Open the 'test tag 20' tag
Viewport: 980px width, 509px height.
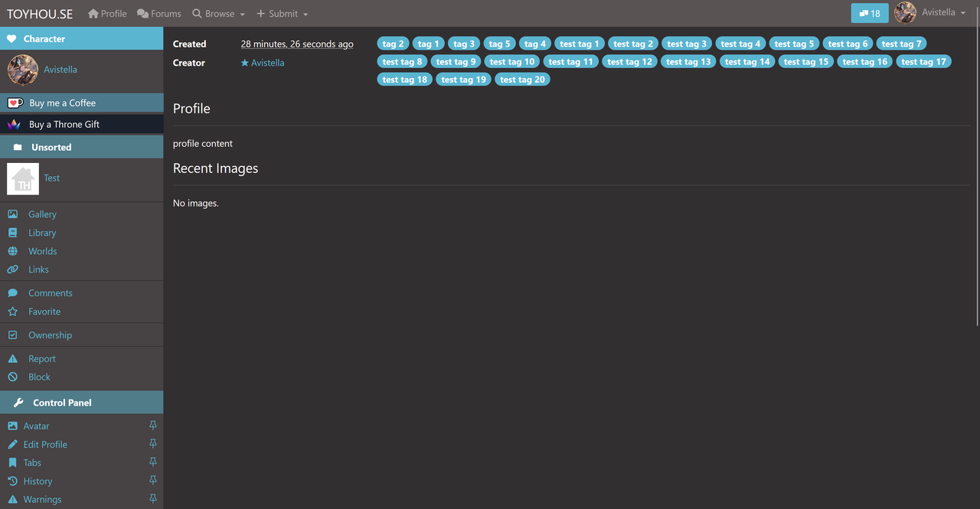click(522, 79)
